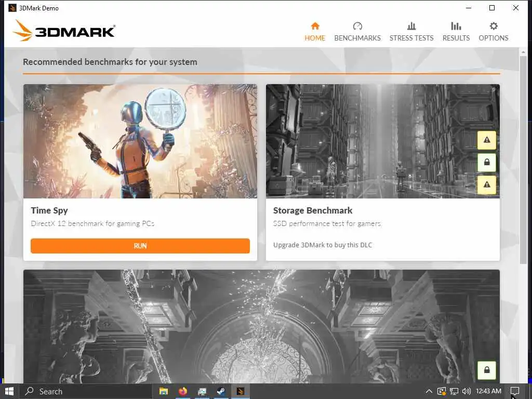Click the 3DMark logo in header
Image resolution: width=532 pixels, height=399 pixels.
pyautogui.click(x=64, y=31)
